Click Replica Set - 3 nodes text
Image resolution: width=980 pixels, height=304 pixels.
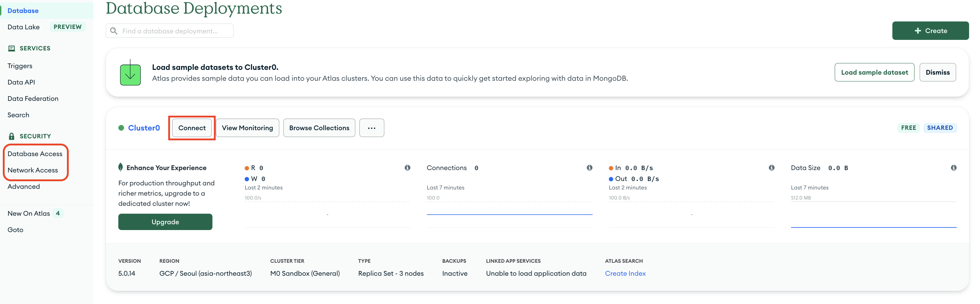coord(391,273)
